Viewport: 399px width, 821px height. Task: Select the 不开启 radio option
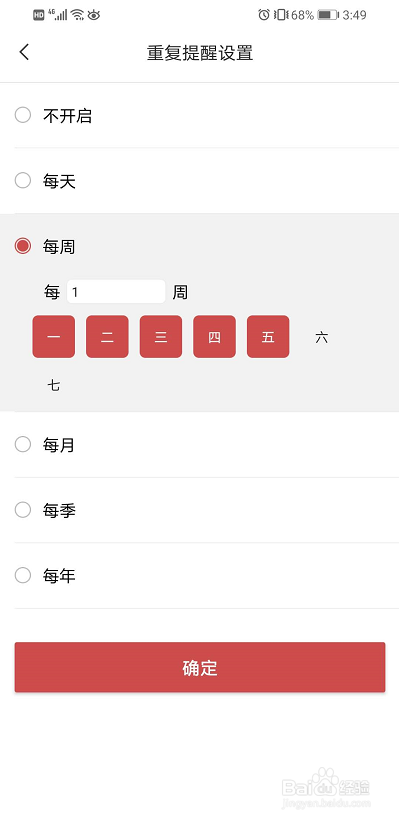(23, 115)
